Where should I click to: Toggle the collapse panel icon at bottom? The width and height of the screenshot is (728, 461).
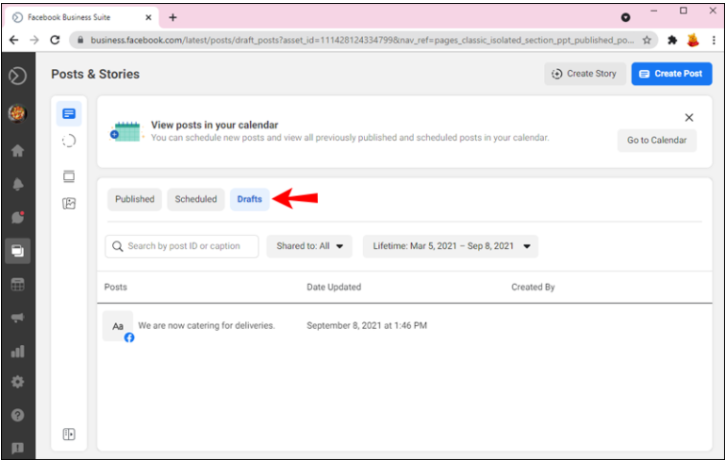pos(69,434)
